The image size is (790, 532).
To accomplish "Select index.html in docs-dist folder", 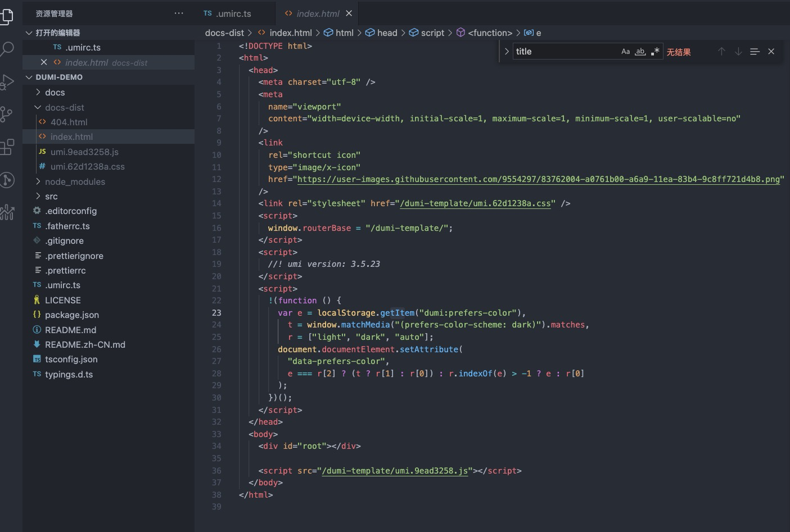I will pos(109,137).
